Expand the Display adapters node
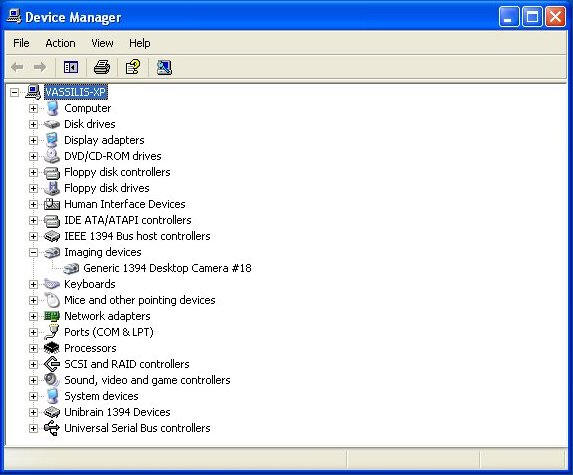Screen dimensions: 573x475 coord(33,140)
